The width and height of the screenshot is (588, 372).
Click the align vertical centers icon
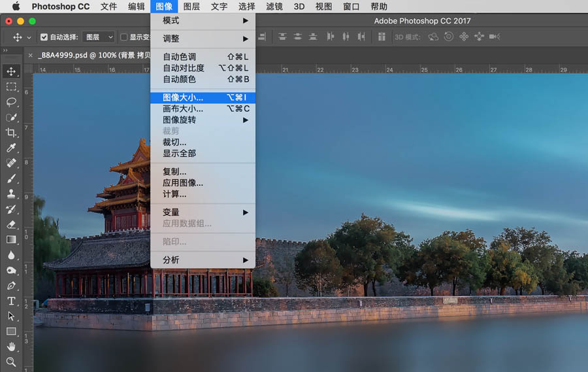[298, 37]
